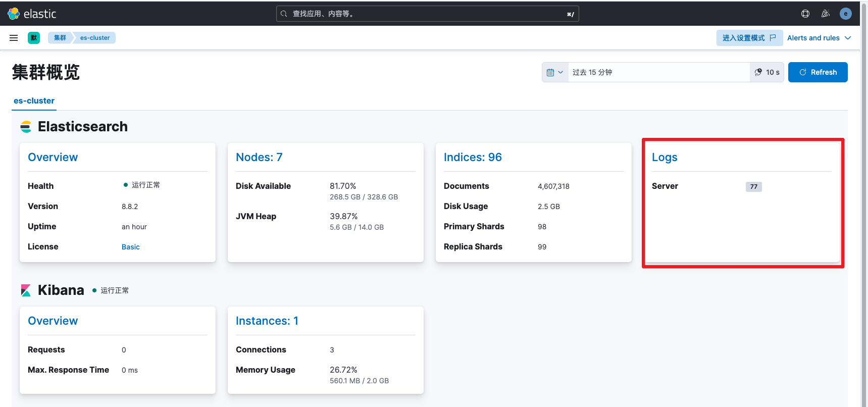Click the Basic license link
868x407 pixels.
[x=131, y=247]
